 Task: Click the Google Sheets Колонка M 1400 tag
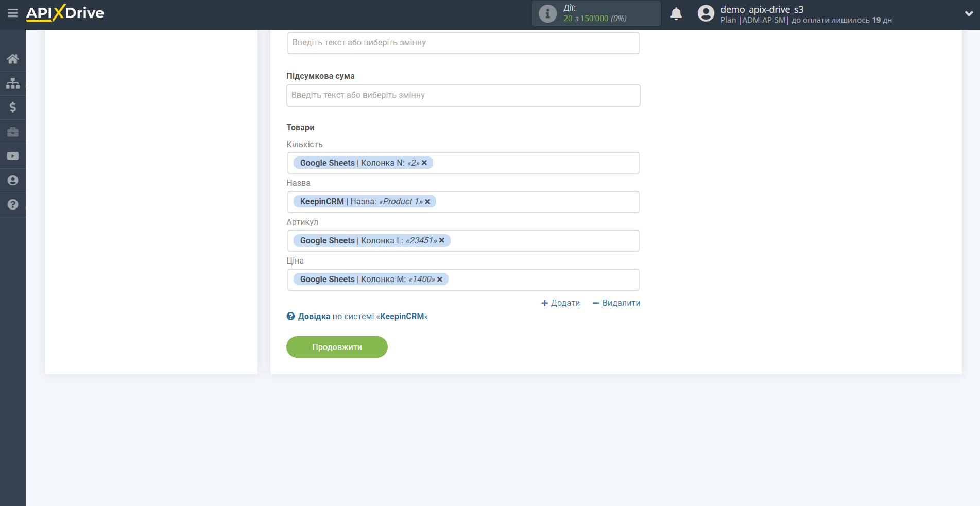pyautogui.click(x=371, y=280)
